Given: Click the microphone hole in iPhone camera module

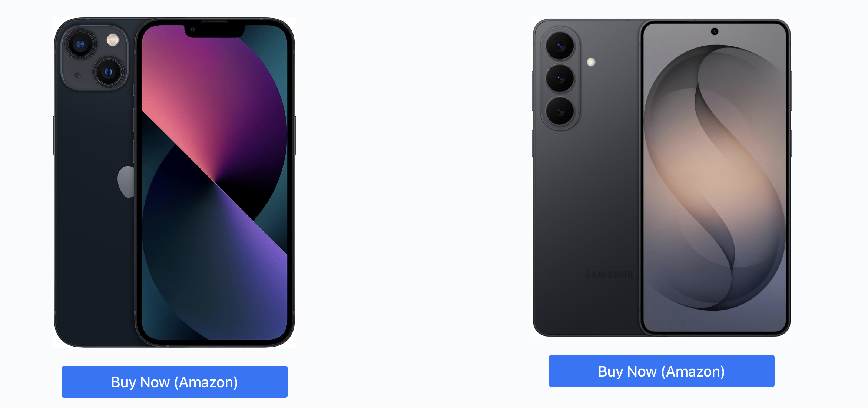Looking at the screenshot, I should 77,75.
